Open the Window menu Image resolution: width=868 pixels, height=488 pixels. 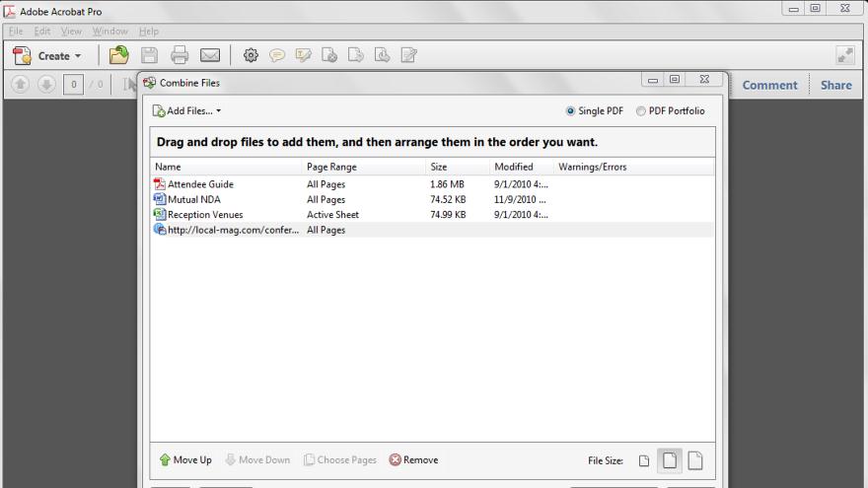pyautogui.click(x=110, y=32)
